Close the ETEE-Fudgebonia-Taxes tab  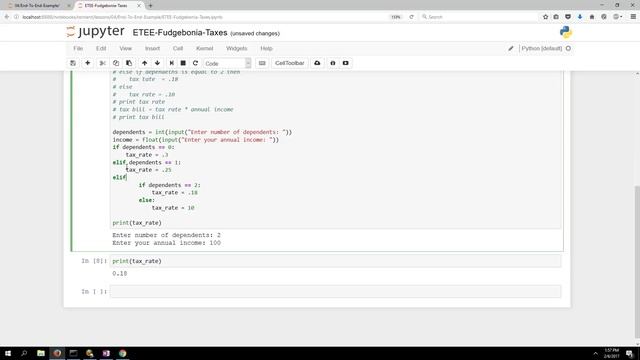139,6
